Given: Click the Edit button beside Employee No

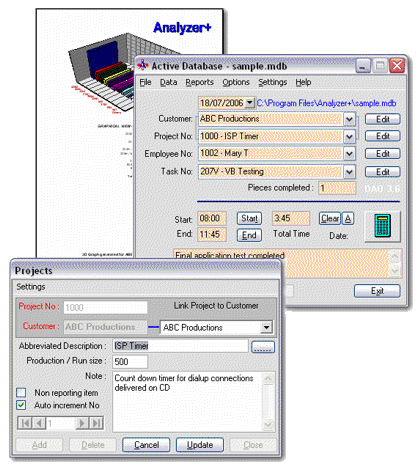Looking at the screenshot, I should pyautogui.click(x=382, y=154).
